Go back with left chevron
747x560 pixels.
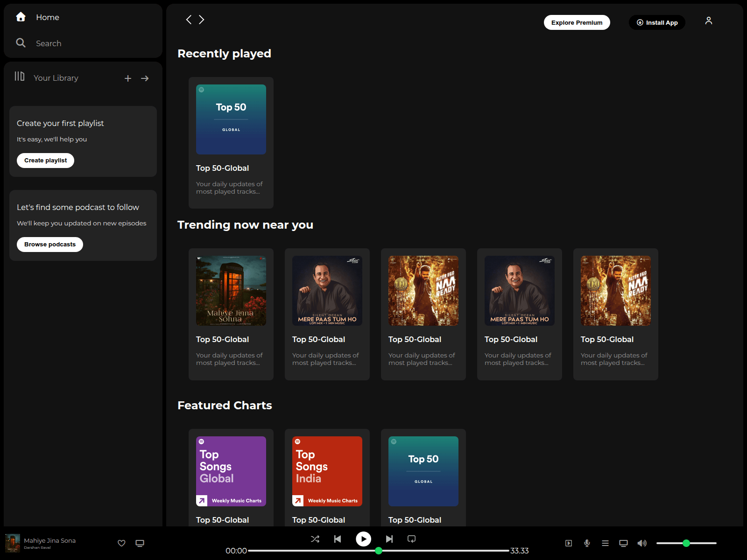click(189, 20)
